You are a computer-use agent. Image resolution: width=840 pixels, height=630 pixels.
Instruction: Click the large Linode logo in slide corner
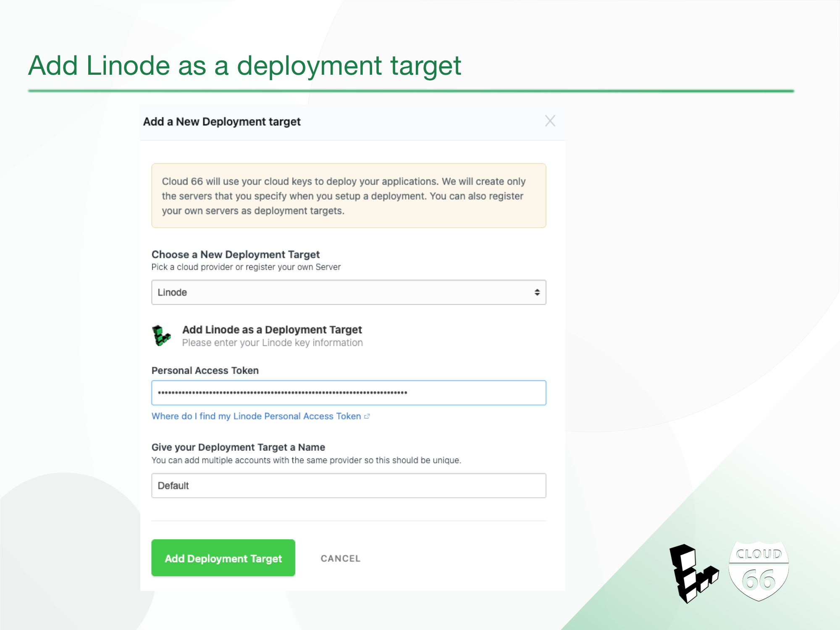point(693,573)
